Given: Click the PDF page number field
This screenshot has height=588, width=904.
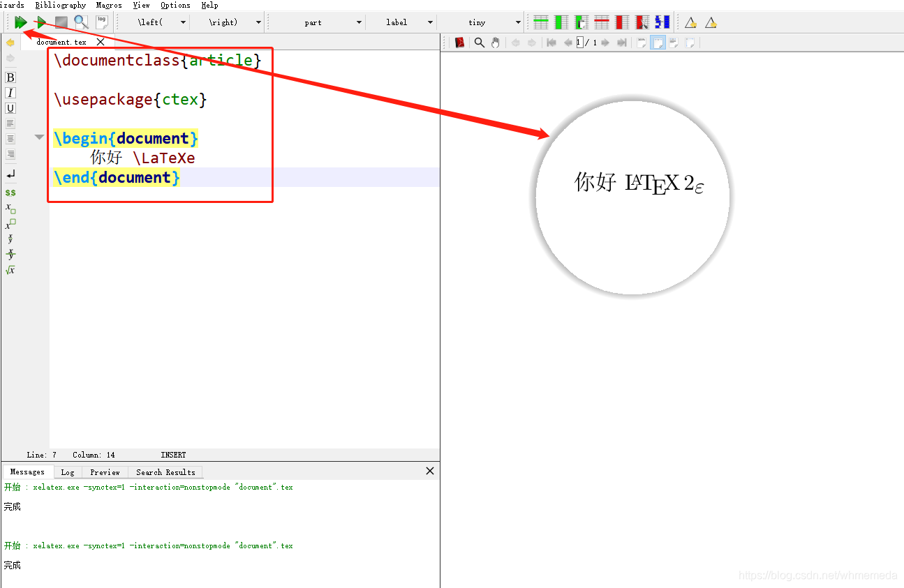Looking at the screenshot, I should tap(579, 43).
